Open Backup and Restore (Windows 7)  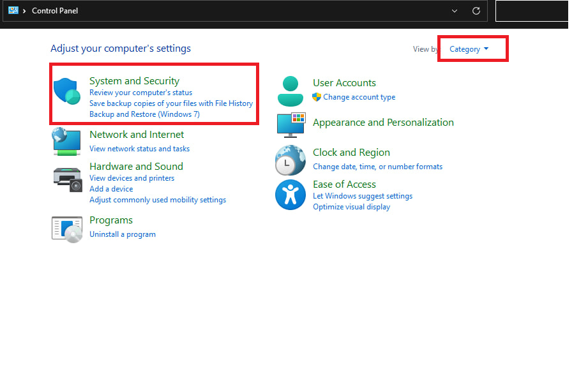[144, 114]
